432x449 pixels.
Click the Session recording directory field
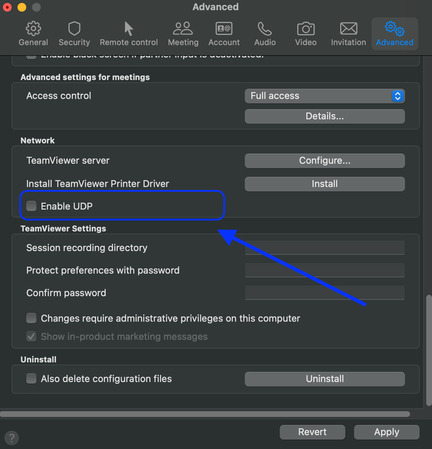pos(325,248)
